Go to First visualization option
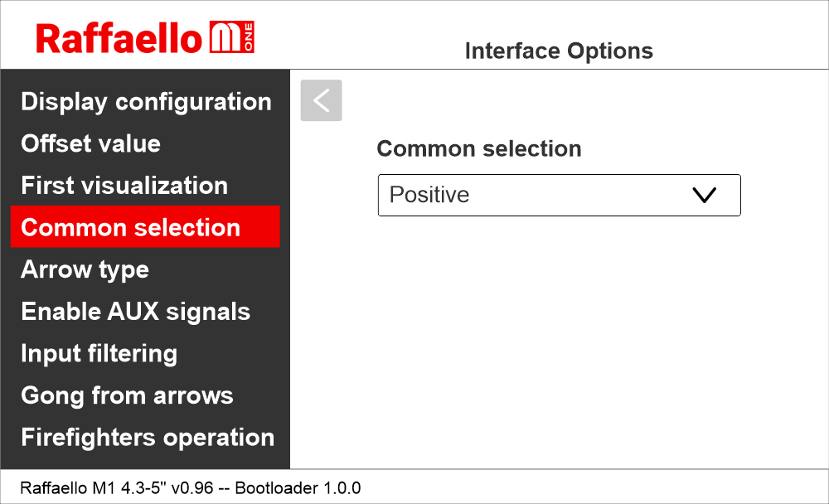This screenshot has width=829, height=504. point(124,186)
